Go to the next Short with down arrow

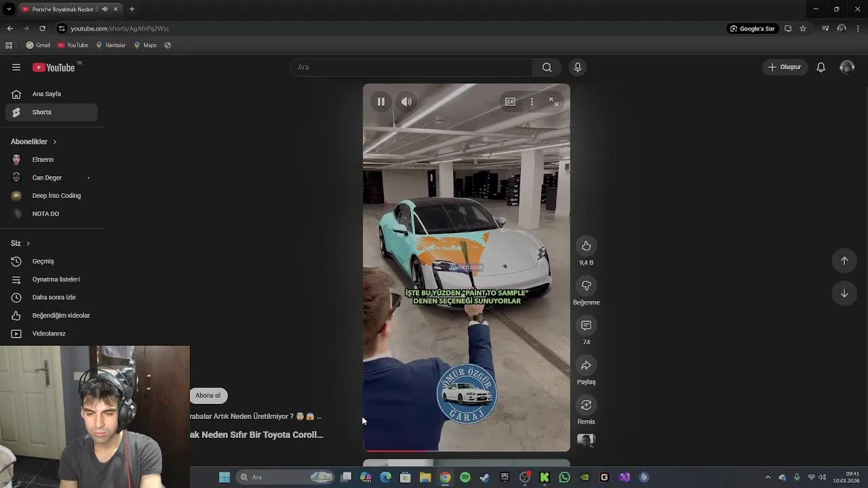(844, 293)
